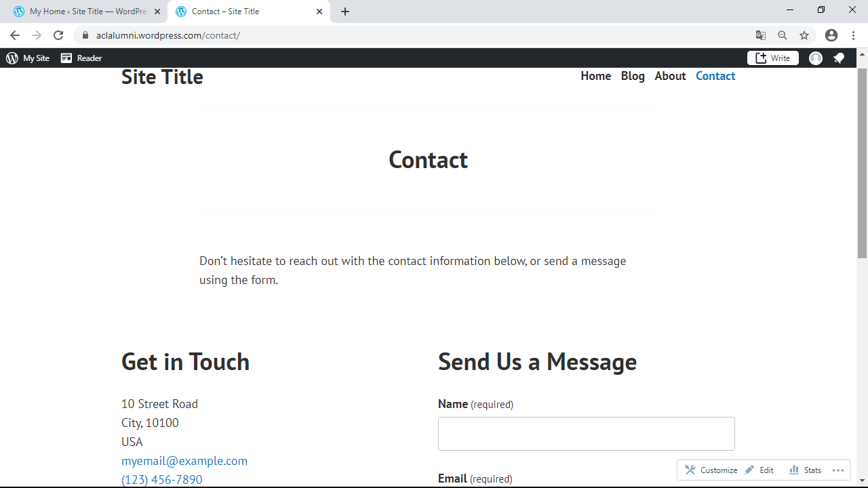
Task: Bookmark this page with the star icon
Action: [x=804, y=35]
